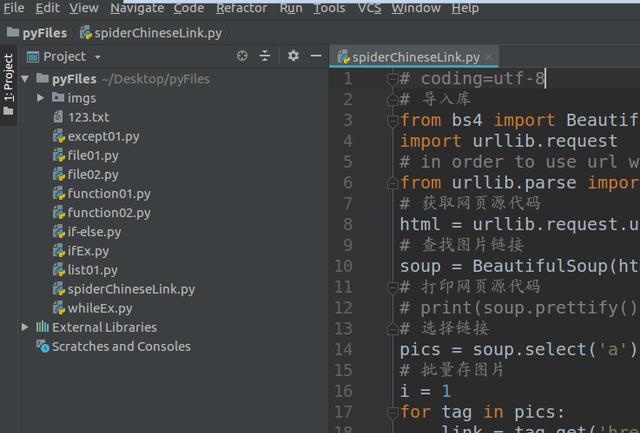Image resolution: width=640 pixels, height=433 pixels.
Task: Open the Navigate menu
Action: coord(137,8)
